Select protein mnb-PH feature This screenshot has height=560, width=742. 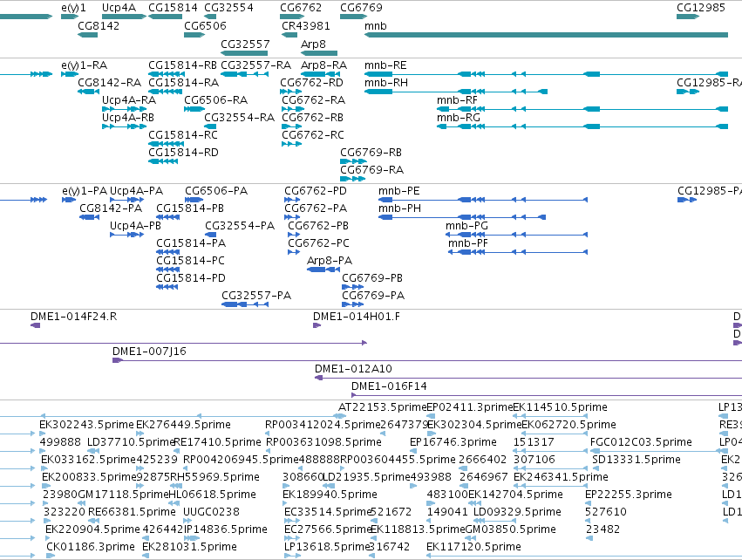462,217
